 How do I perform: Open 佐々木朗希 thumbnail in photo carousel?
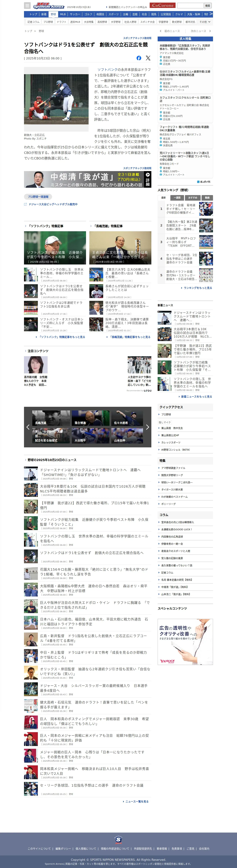127,418
